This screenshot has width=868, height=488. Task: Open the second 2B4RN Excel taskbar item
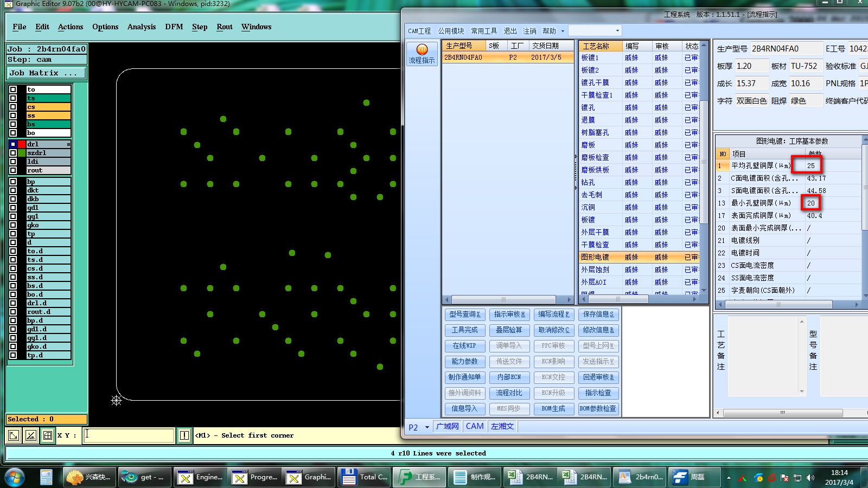click(x=585, y=477)
